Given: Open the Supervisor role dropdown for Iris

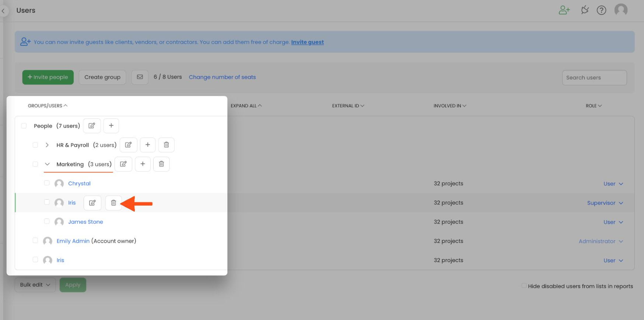Looking at the screenshot, I should [605, 203].
